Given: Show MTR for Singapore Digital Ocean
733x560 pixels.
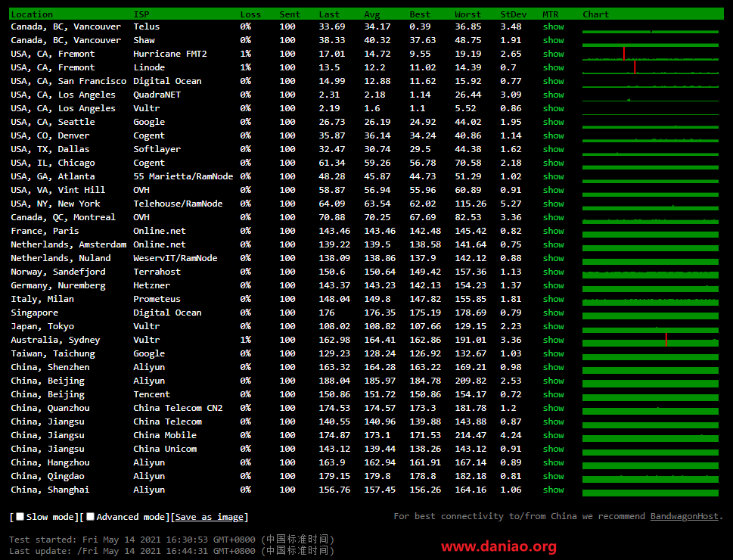Looking at the screenshot, I should (554, 313).
